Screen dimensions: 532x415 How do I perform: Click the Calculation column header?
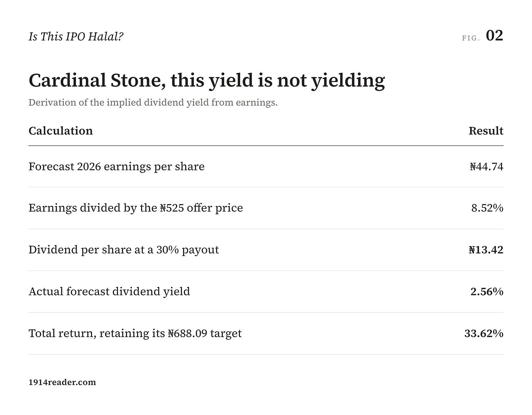click(x=61, y=131)
